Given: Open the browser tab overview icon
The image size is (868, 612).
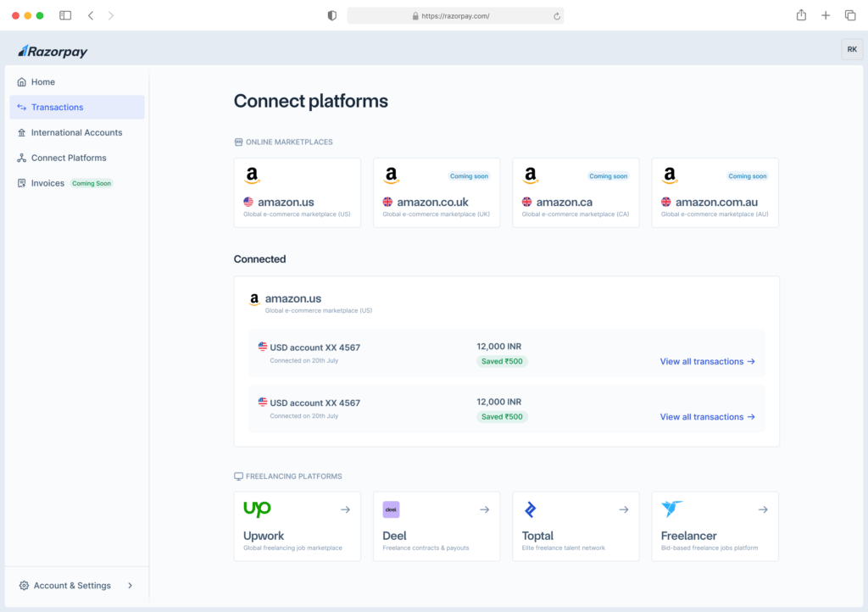Looking at the screenshot, I should point(850,15).
